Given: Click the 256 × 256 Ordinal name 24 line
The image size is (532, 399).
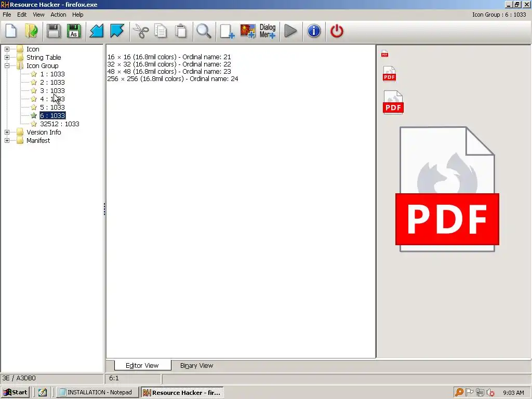Looking at the screenshot, I should (172, 79).
